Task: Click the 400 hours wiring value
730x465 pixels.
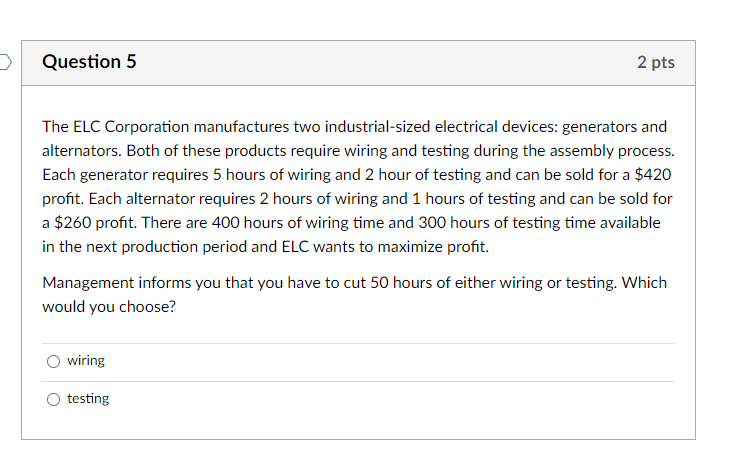Action: click(225, 222)
